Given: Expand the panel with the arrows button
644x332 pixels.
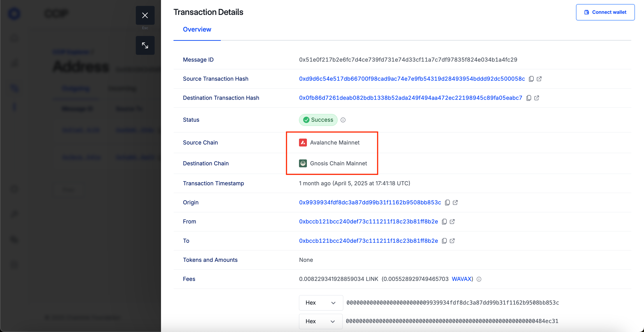Looking at the screenshot, I should 145,45.
